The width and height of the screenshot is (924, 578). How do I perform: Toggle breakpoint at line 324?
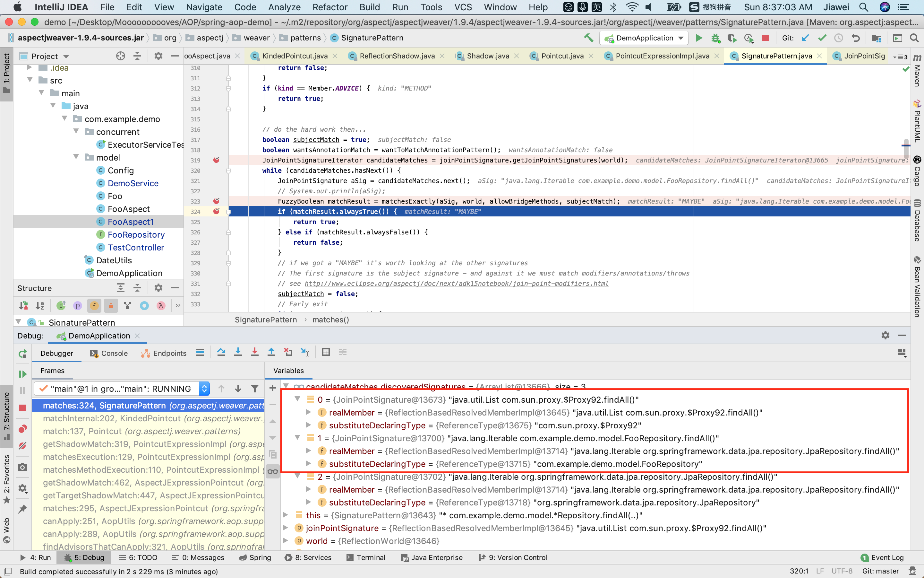(x=217, y=211)
